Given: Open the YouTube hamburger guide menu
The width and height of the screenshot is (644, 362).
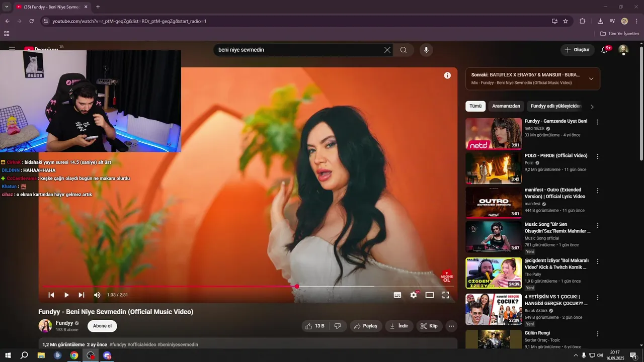Looking at the screenshot, I should (12, 50).
